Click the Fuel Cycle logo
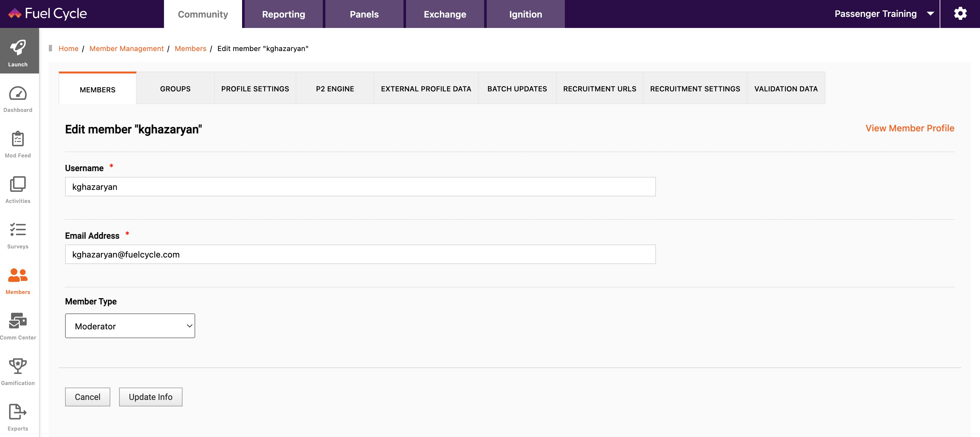The image size is (980, 437). (x=48, y=14)
